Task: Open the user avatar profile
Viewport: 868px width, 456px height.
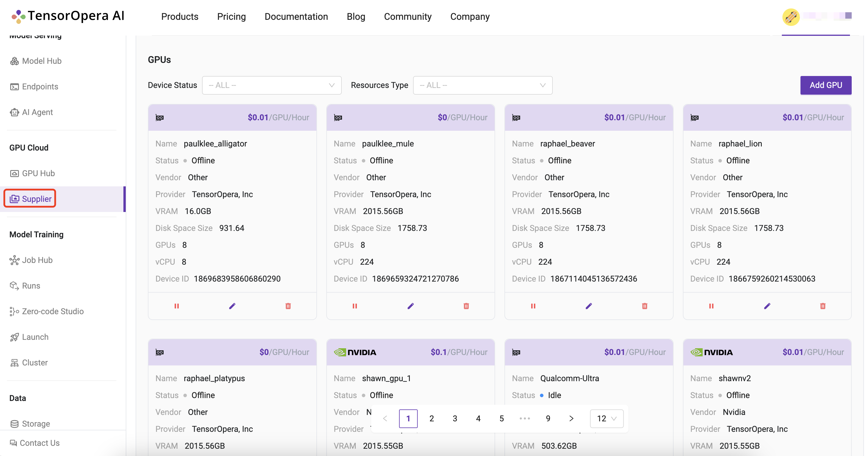Action: pyautogui.click(x=791, y=17)
